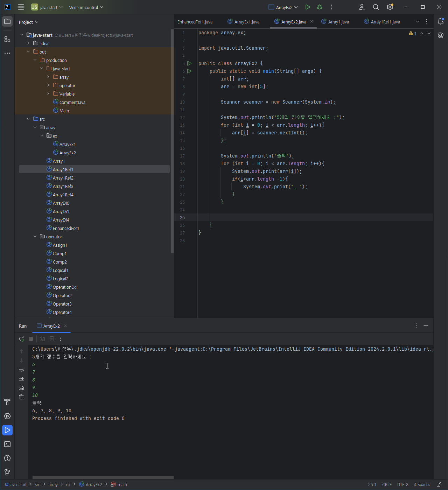This screenshot has width=448, height=490.
Task: Click the thread dump camera icon
Action: pyautogui.click(x=42, y=339)
